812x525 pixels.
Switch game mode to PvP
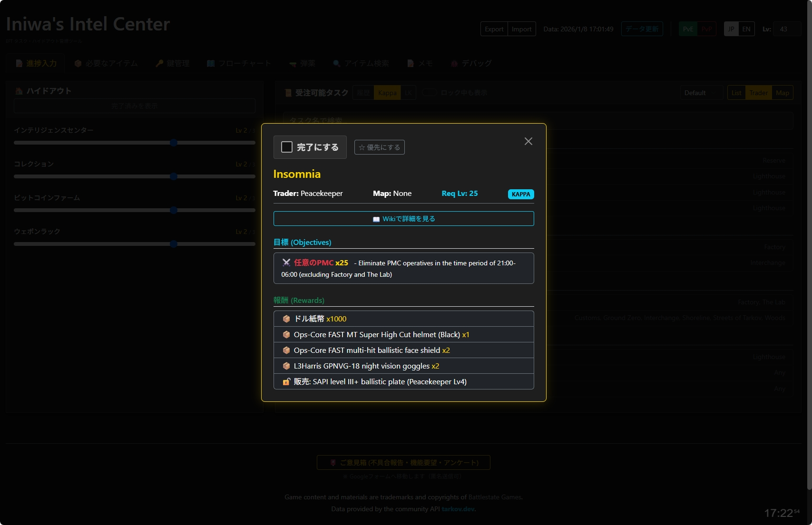coord(706,29)
